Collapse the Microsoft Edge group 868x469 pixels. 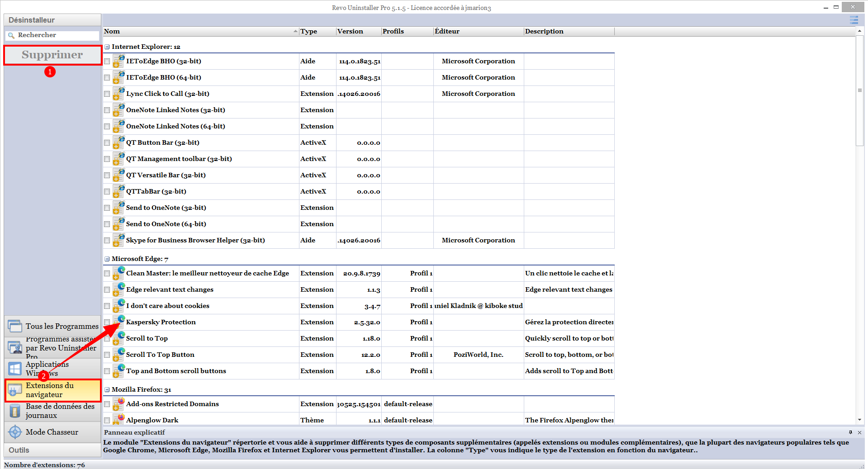click(x=107, y=259)
